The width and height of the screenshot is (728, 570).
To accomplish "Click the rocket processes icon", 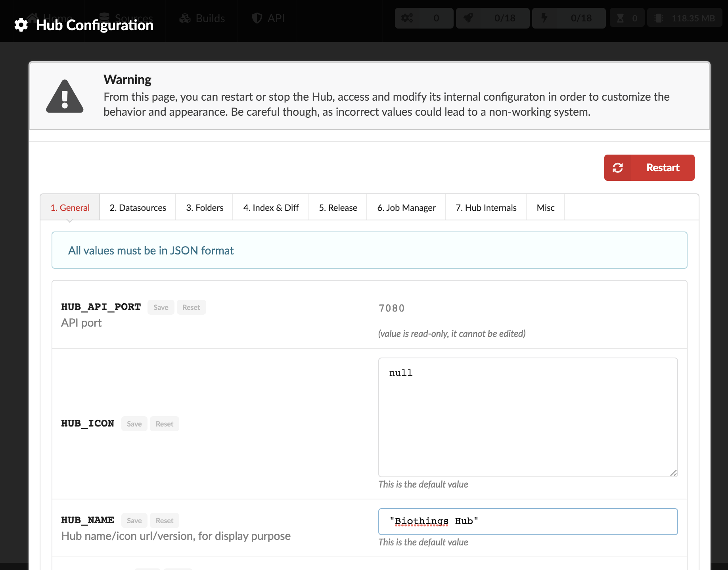I will [468, 18].
